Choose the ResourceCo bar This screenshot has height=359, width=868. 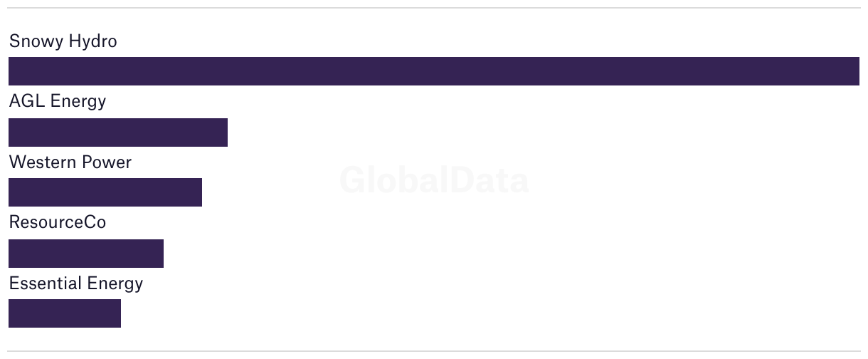pos(86,254)
